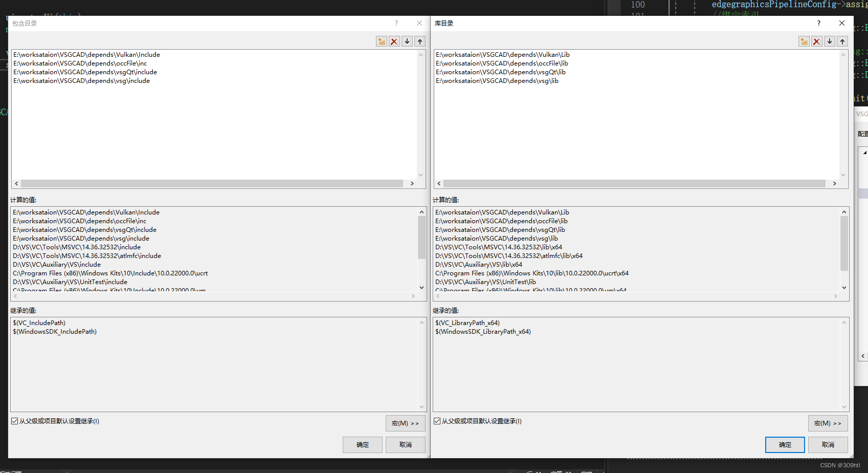Click atlmfc\lib\x64 computed path

509,256
